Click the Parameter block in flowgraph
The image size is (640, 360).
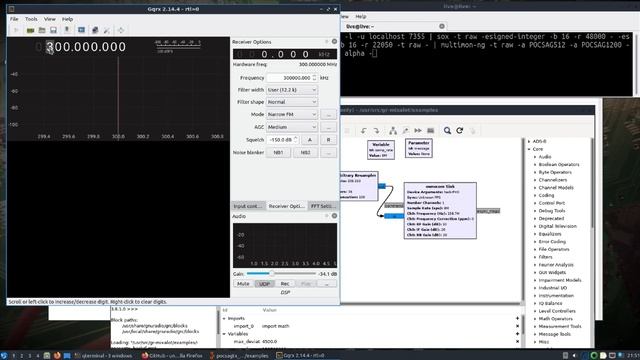tap(419, 148)
